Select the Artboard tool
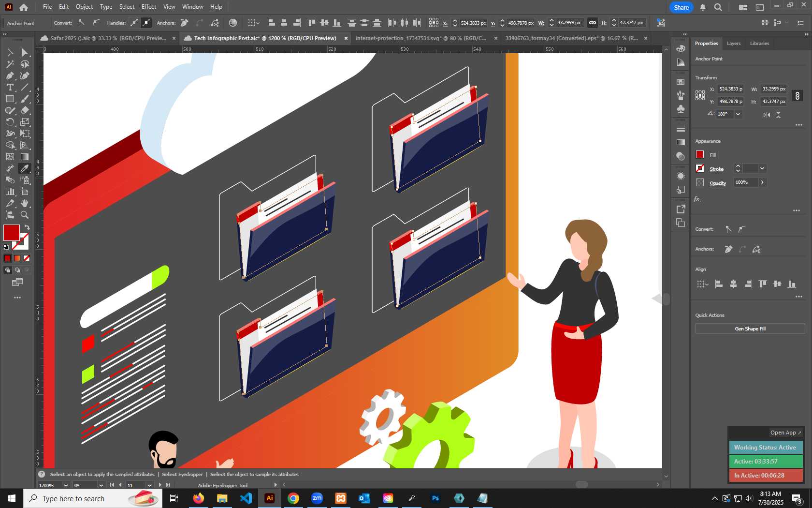The width and height of the screenshot is (812, 508). point(25,192)
